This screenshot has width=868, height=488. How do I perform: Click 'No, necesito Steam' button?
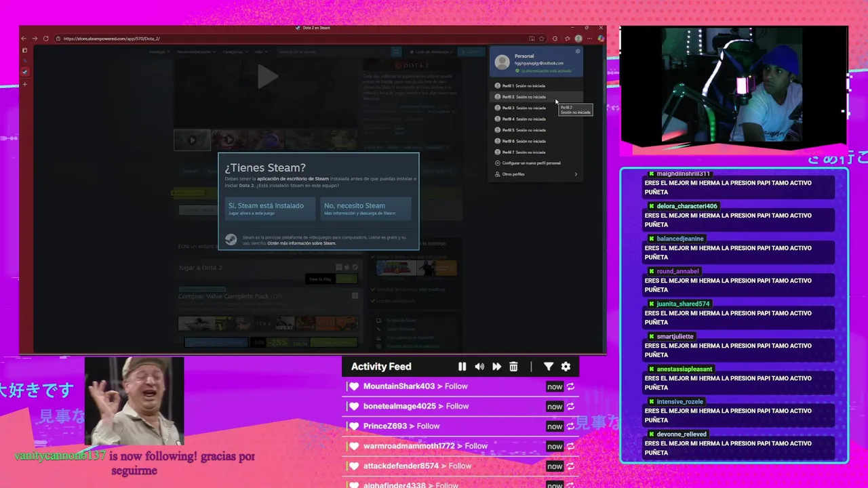(x=366, y=208)
